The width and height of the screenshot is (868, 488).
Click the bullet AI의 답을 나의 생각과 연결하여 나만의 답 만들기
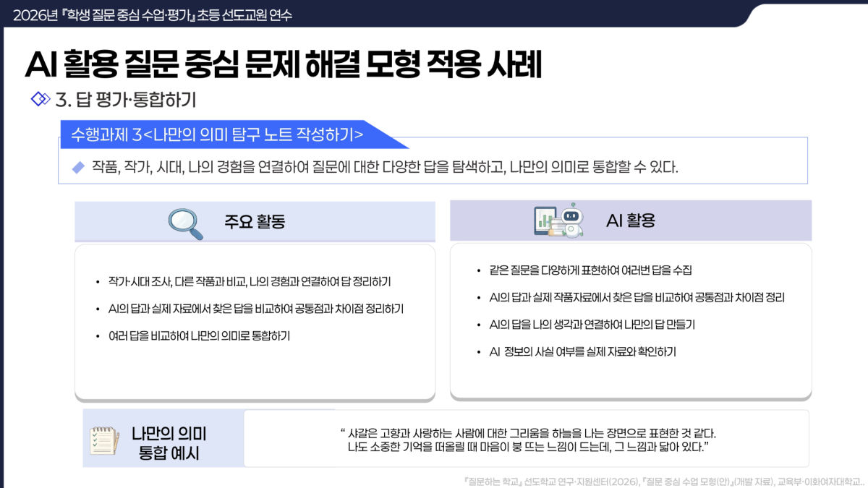coord(592,325)
